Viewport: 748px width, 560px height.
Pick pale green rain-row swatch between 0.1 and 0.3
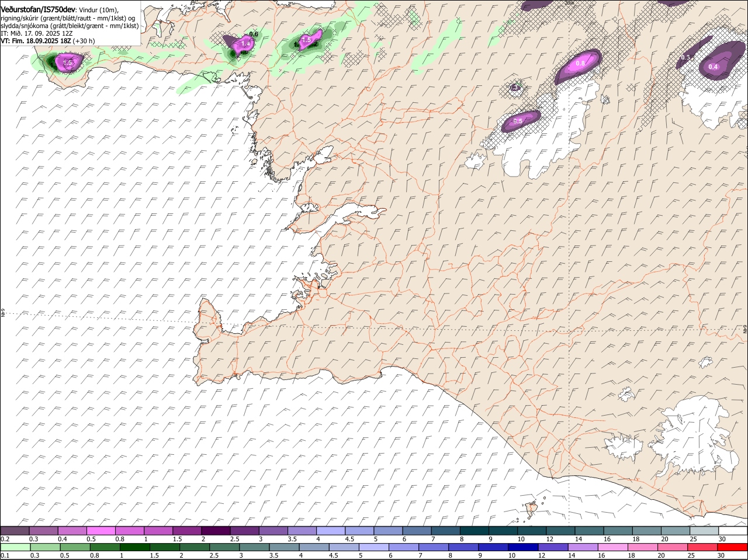tap(16, 547)
